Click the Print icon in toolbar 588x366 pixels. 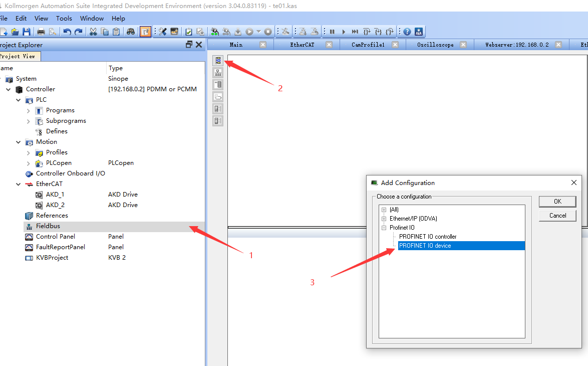click(41, 32)
